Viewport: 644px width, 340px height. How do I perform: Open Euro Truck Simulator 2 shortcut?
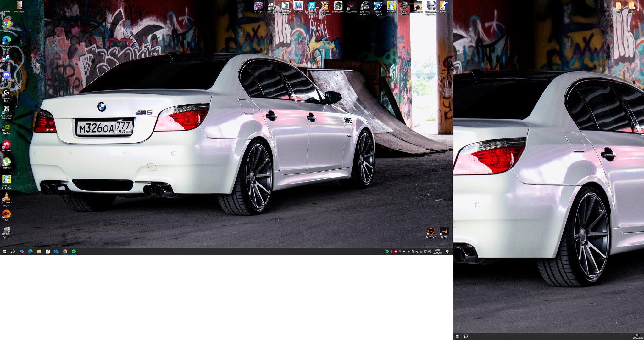tap(365, 8)
